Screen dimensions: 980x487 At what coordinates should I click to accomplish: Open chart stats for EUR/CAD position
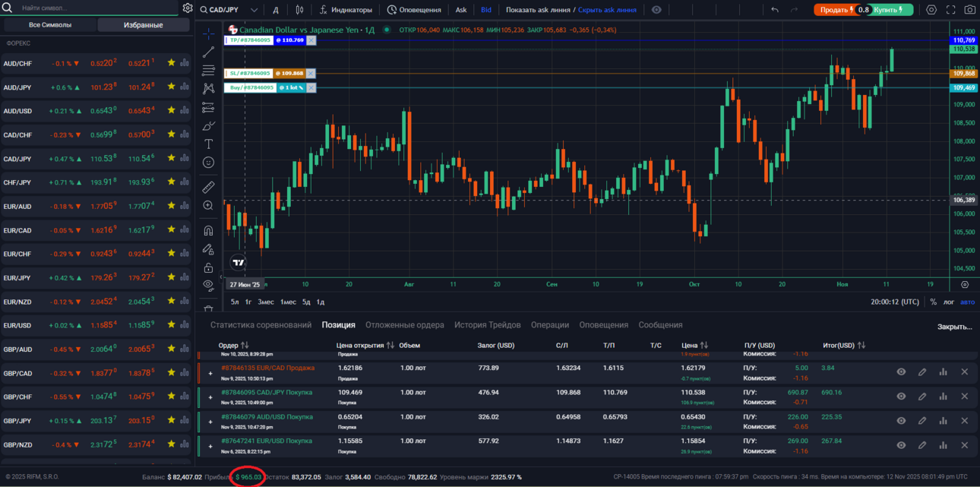(x=943, y=372)
